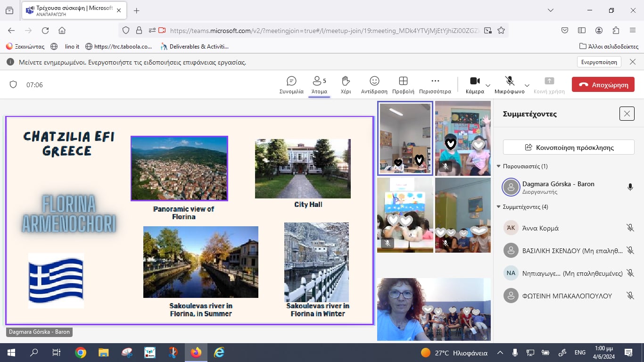
Task: Click Κοινοποίηση πρόσκλησης share invite button
Action: [x=569, y=148]
